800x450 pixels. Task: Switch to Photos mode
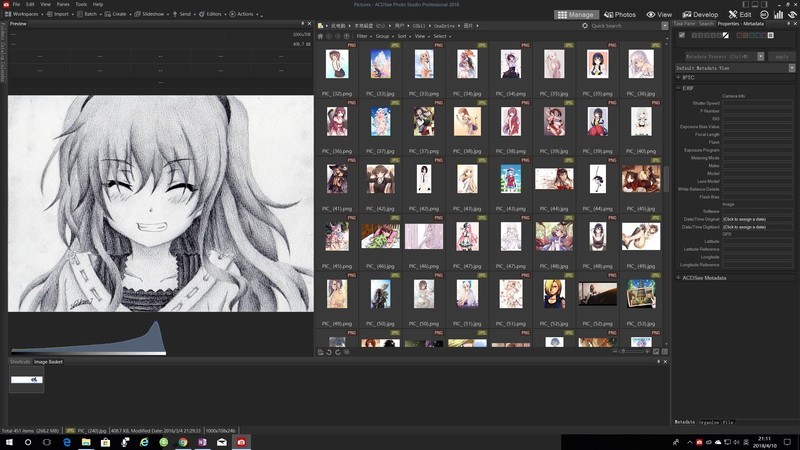(620, 14)
